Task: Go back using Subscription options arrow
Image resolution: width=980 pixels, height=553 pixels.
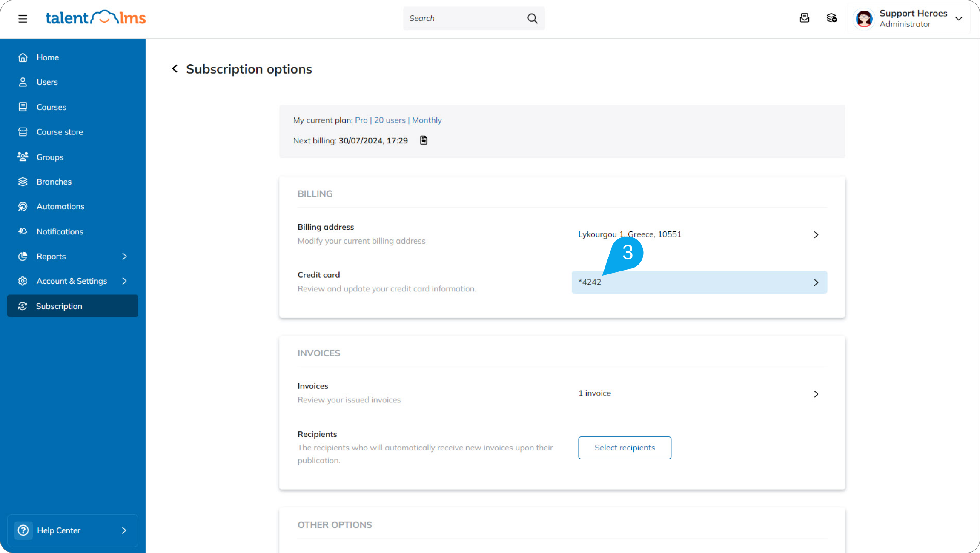Action: click(175, 69)
